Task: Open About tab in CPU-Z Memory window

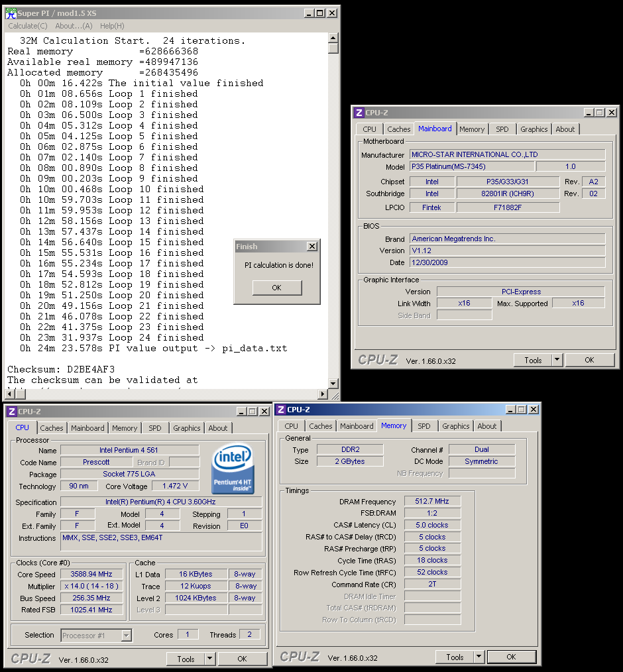Action: pyautogui.click(x=487, y=426)
